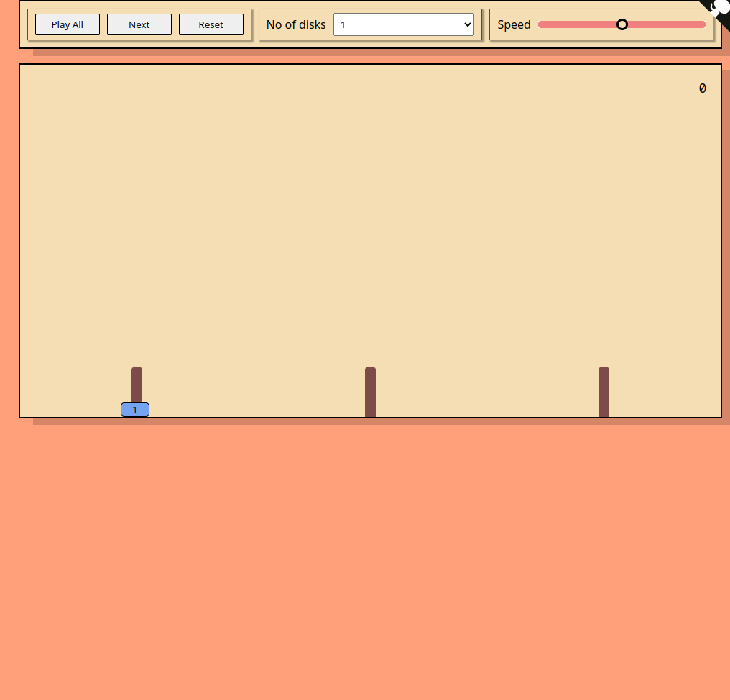Click the rightmost peg of the puzzle
Screen dimensions: 730x700
click(x=604, y=392)
